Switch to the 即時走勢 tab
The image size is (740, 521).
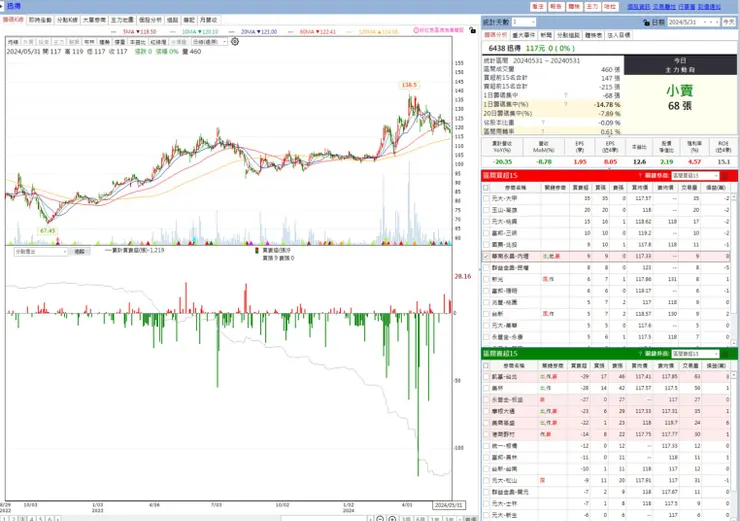coord(40,20)
